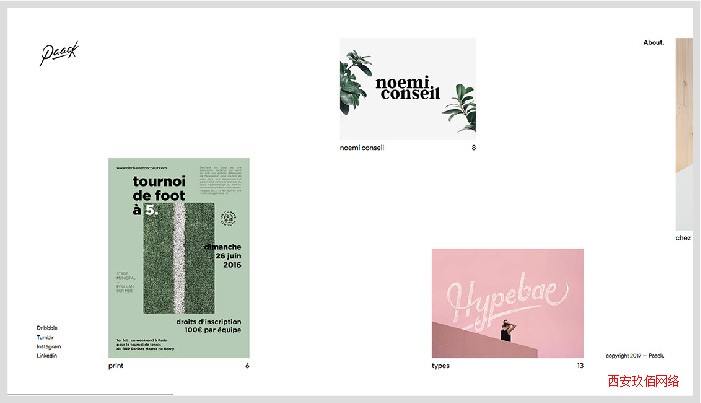This screenshot has height=403, width=701.
Task: Click the Paack handwritten logo
Action: [x=60, y=54]
